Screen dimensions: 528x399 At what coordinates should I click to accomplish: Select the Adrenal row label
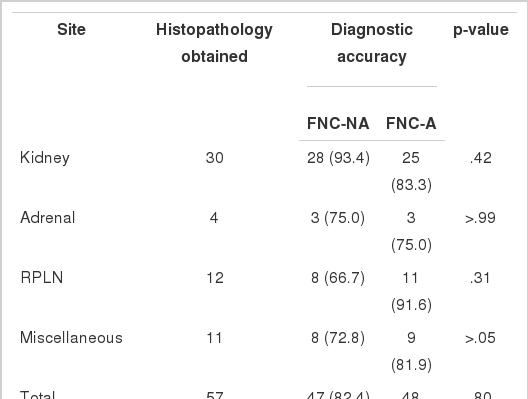[x=47, y=218]
